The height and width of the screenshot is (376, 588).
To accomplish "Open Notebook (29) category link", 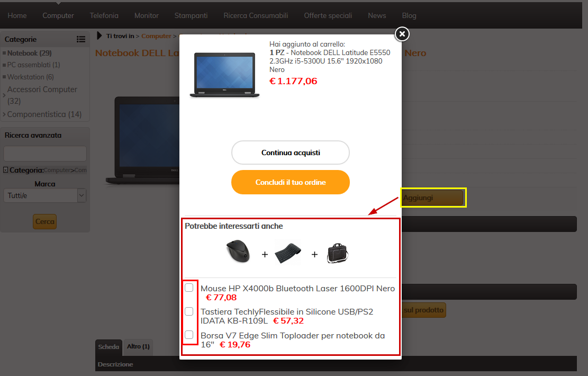I will [x=29, y=53].
